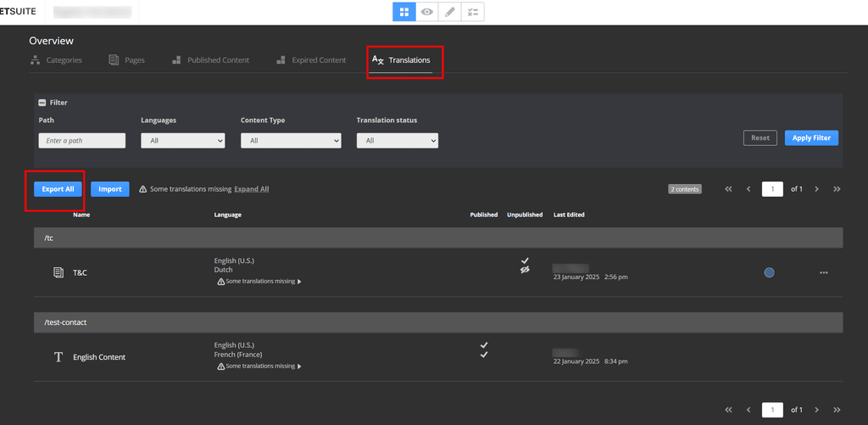Click French (France) language of English Content
Viewport: 868px width, 425px height.
tap(238, 355)
